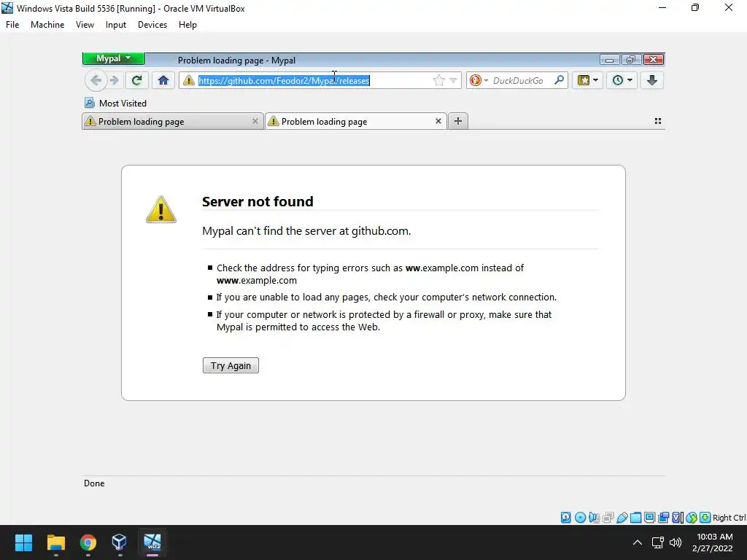The width and height of the screenshot is (747, 560).
Task: Open Google Chrome from the taskbar
Action: click(88, 542)
